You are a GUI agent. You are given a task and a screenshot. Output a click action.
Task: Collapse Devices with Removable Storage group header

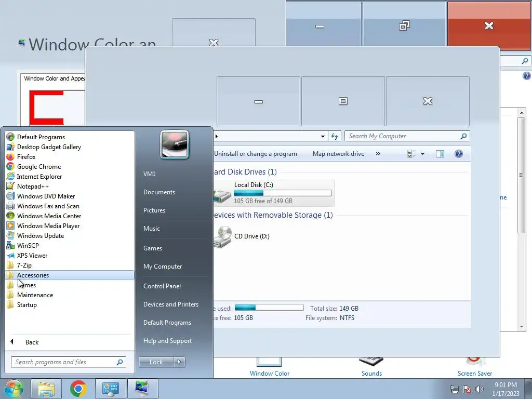[273, 215]
